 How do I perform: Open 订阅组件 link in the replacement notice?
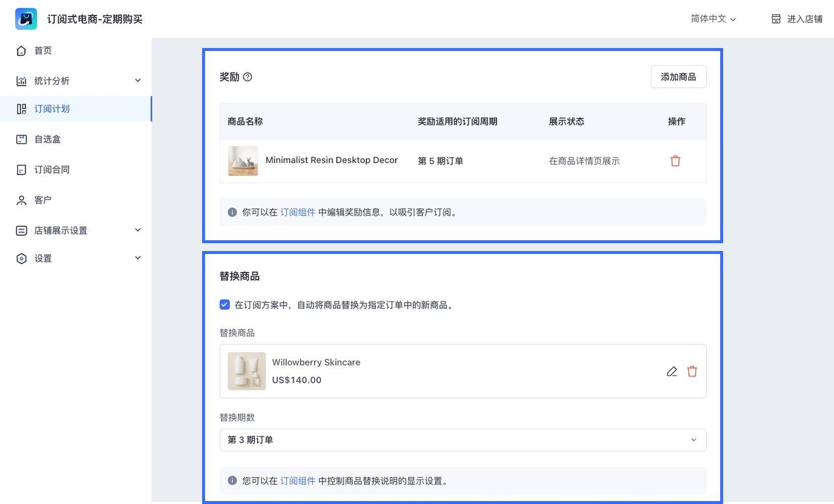(297, 481)
